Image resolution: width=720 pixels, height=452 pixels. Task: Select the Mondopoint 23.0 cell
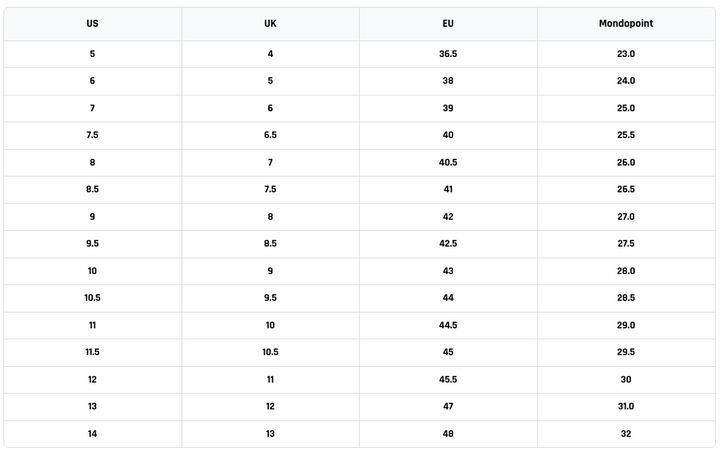(626, 54)
